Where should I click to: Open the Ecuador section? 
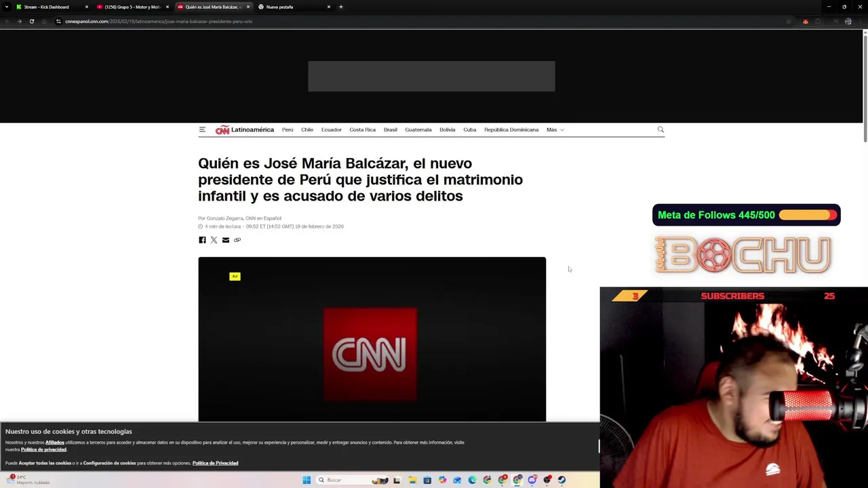coord(332,129)
